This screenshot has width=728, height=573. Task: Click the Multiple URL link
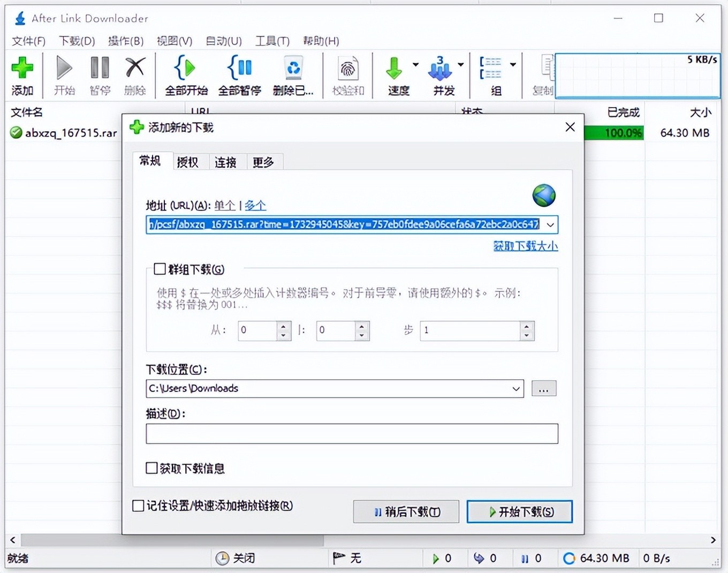pos(255,206)
